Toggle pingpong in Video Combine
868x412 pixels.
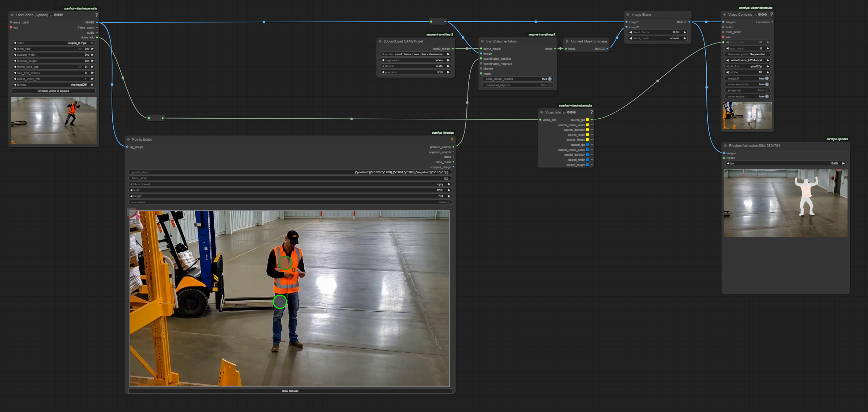767,90
